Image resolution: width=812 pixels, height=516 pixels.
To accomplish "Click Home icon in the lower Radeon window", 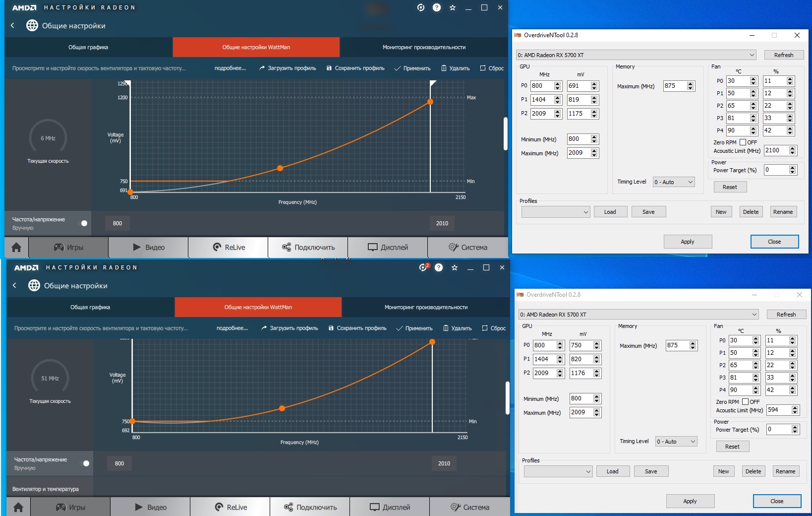I will pyautogui.click(x=18, y=507).
